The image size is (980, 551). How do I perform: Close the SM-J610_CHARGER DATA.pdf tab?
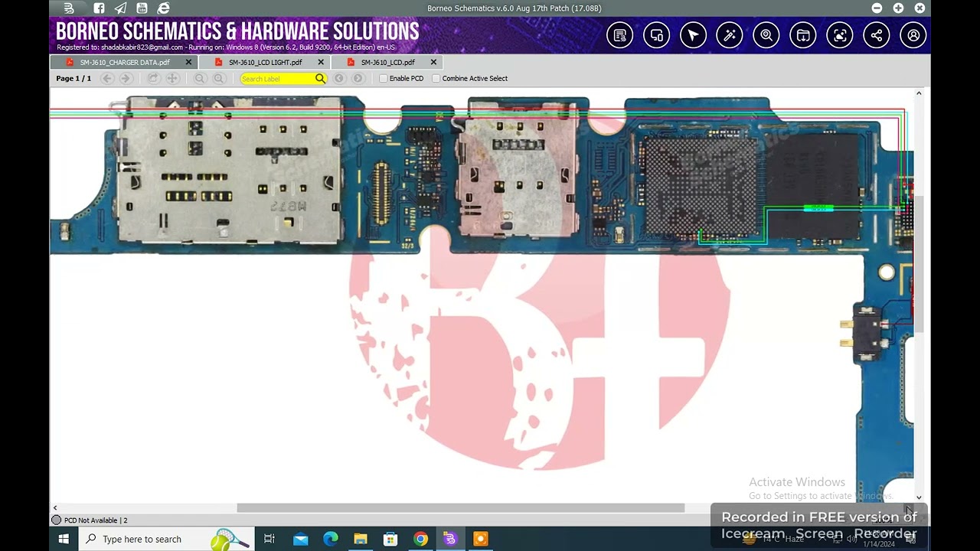click(188, 62)
